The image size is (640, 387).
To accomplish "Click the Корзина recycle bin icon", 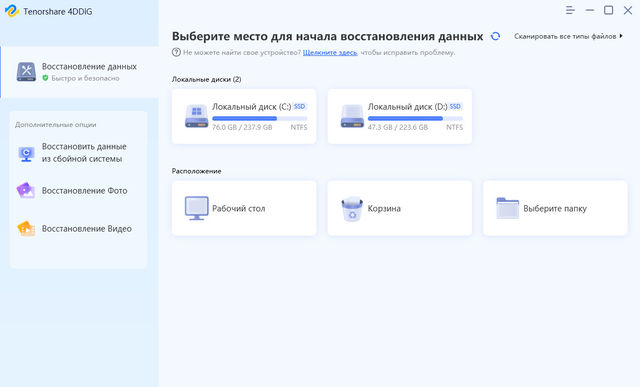I will pos(352,209).
